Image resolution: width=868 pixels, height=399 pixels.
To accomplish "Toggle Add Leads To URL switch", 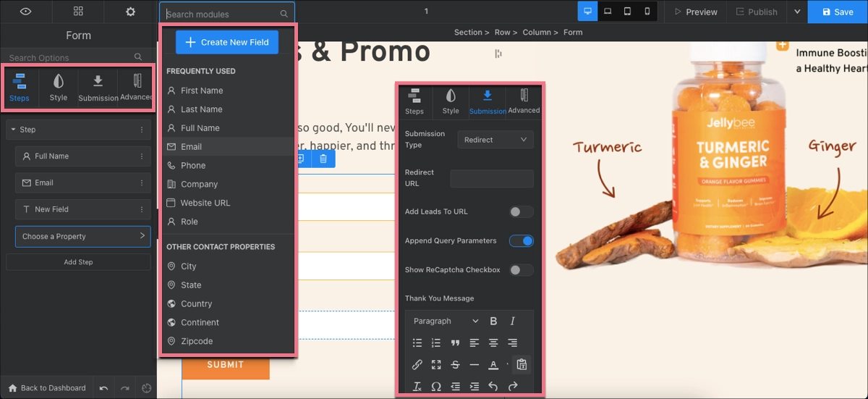I will (521, 212).
